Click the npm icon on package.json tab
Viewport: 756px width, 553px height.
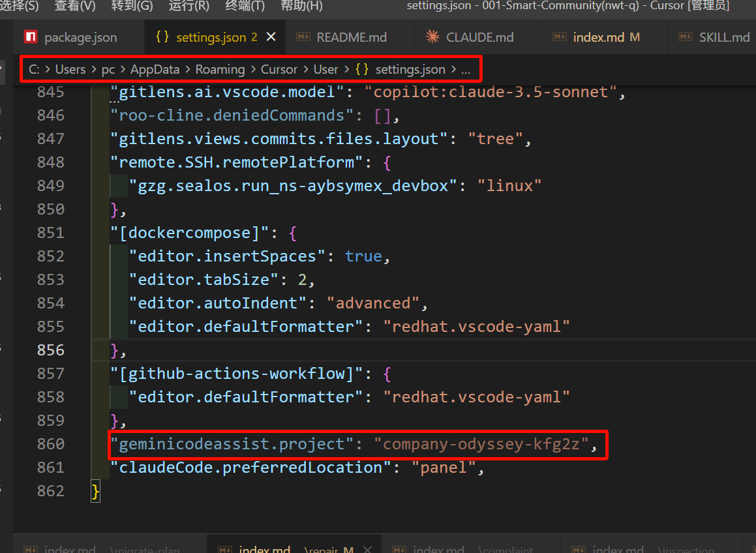click(31, 37)
